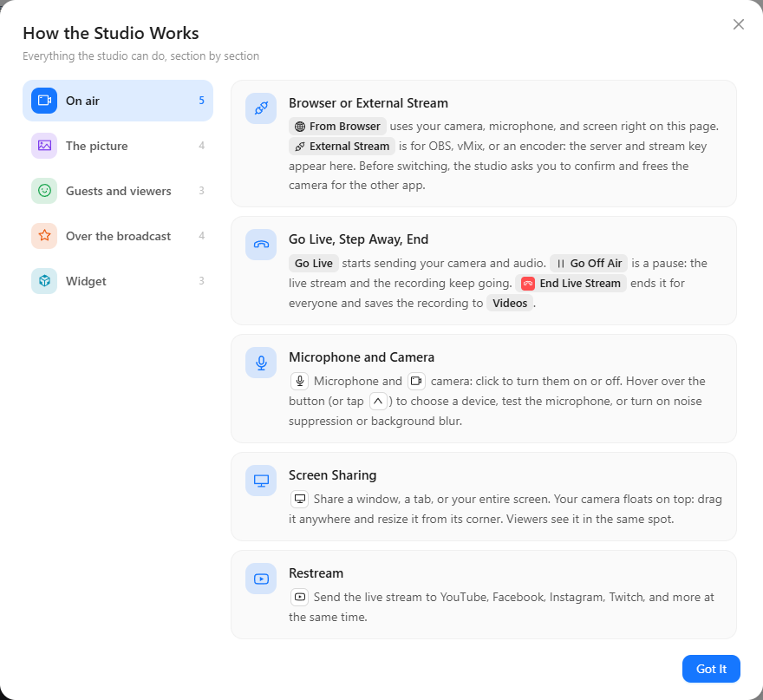Click the small microphone icon before 'Microphone and'
Viewport: 763px width, 700px height.
pos(300,381)
